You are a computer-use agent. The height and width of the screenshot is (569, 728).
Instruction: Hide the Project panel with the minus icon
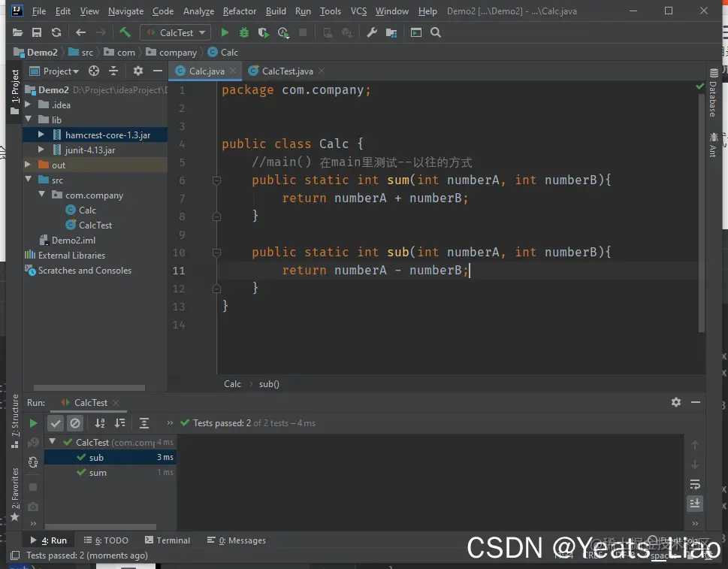(x=157, y=71)
